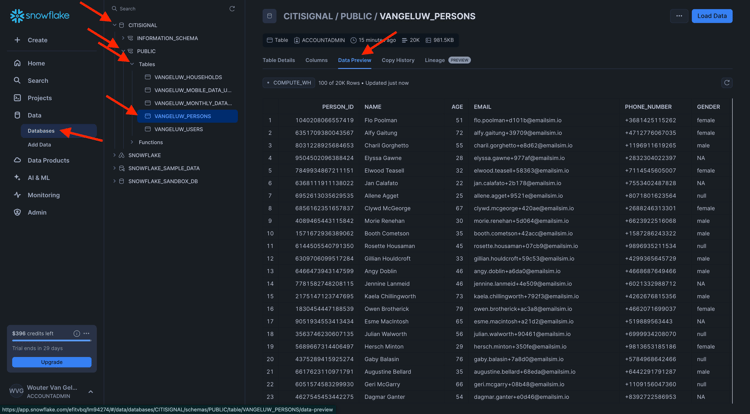This screenshot has width=750, height=414.
Task: Open the Lineage preview tab
Action: point(447,60)
